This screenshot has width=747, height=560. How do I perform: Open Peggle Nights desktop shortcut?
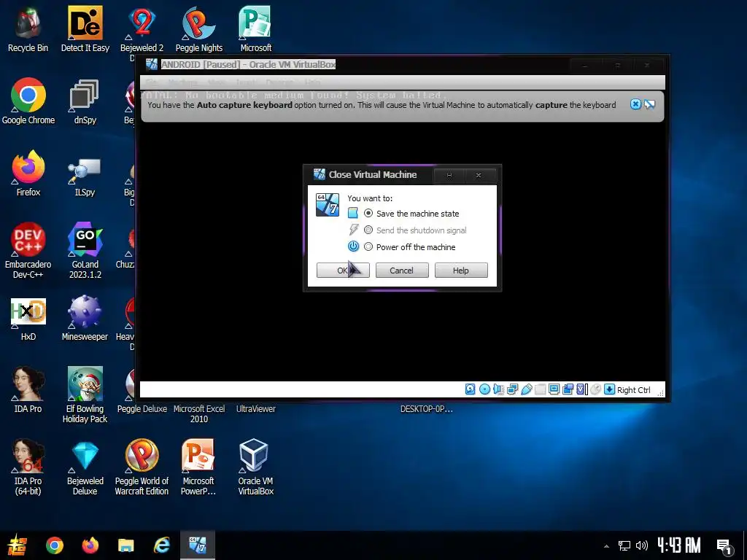click(198, 29)
